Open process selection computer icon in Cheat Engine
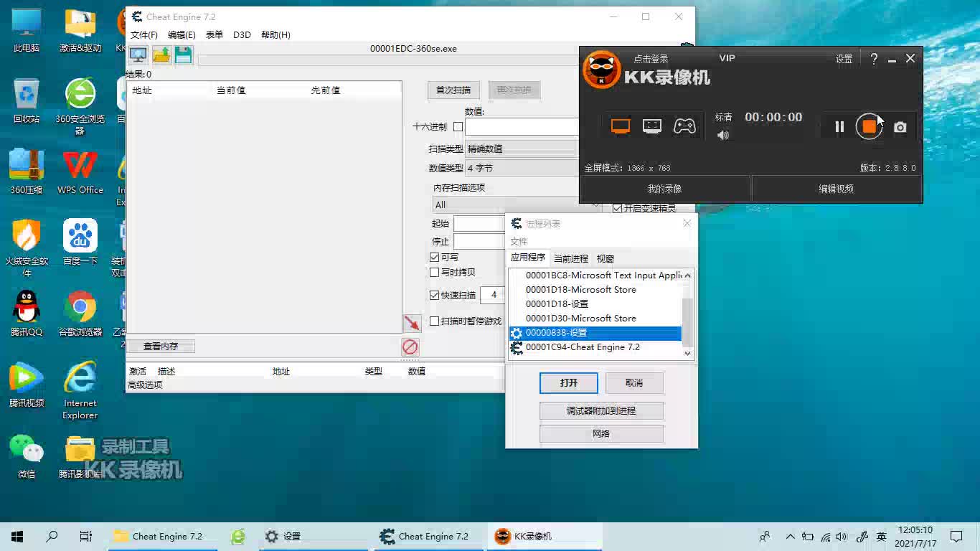Image resolution: width=980 pixels, height=551 pixels. (x=138, y=55)
